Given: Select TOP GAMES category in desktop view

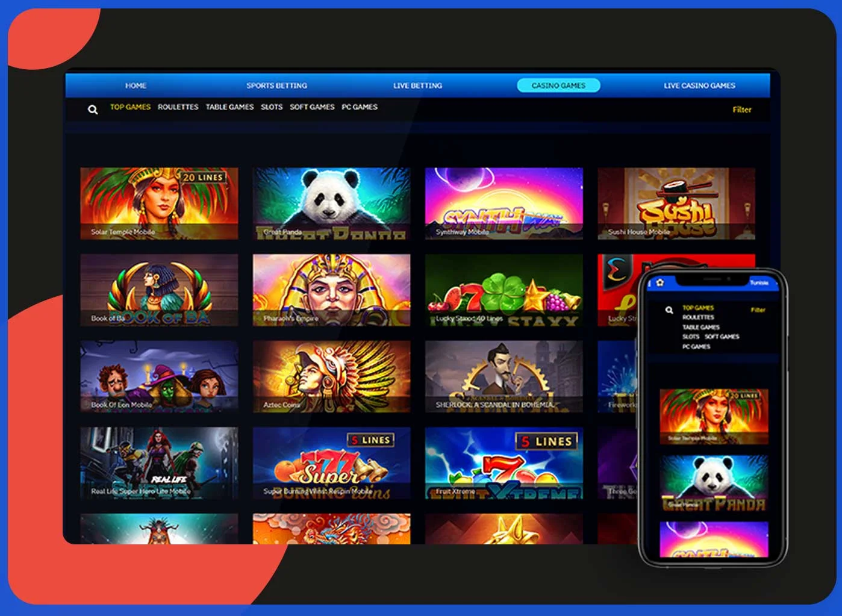Looking at the screenshot, I should pos(130,107).
